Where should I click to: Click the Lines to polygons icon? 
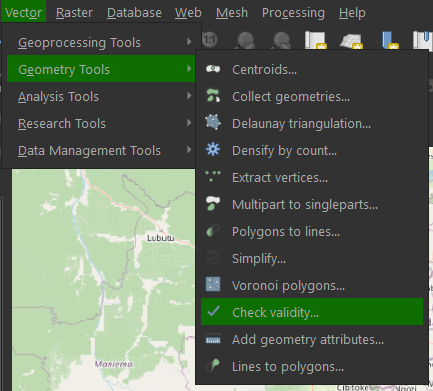tap(213, 365)
